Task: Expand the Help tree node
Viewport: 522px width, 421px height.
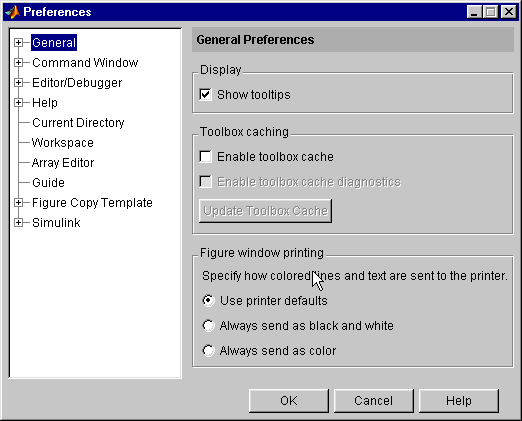Action: coord(19,103)
